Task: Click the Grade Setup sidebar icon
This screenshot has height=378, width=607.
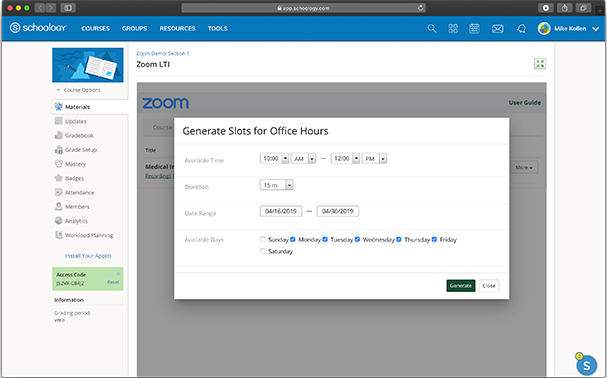Action: [58, 149]
